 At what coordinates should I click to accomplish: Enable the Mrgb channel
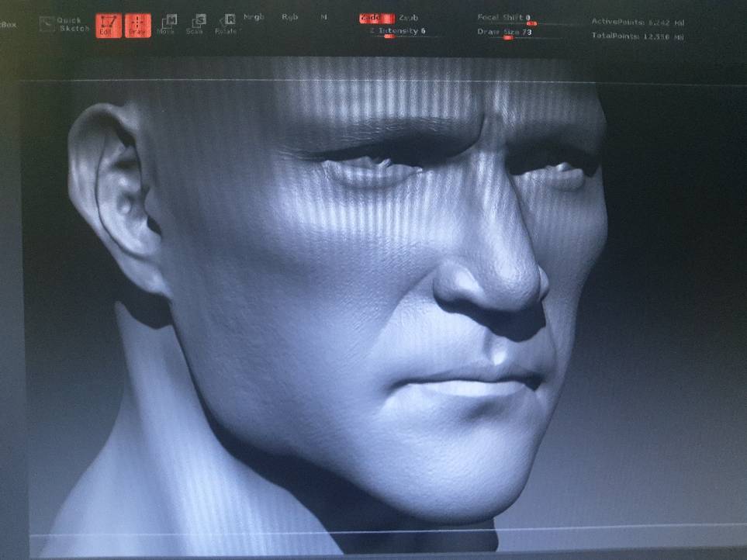coord(254,17)
